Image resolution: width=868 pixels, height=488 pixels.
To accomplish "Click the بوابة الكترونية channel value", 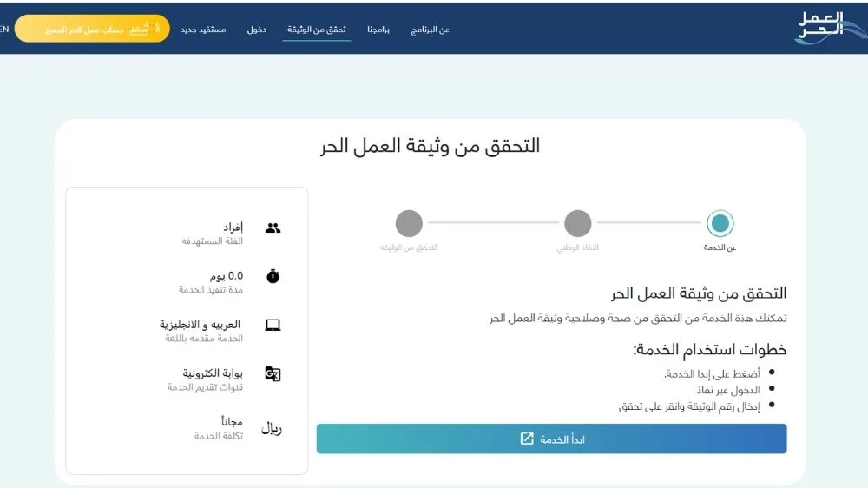I will [213, 373].
